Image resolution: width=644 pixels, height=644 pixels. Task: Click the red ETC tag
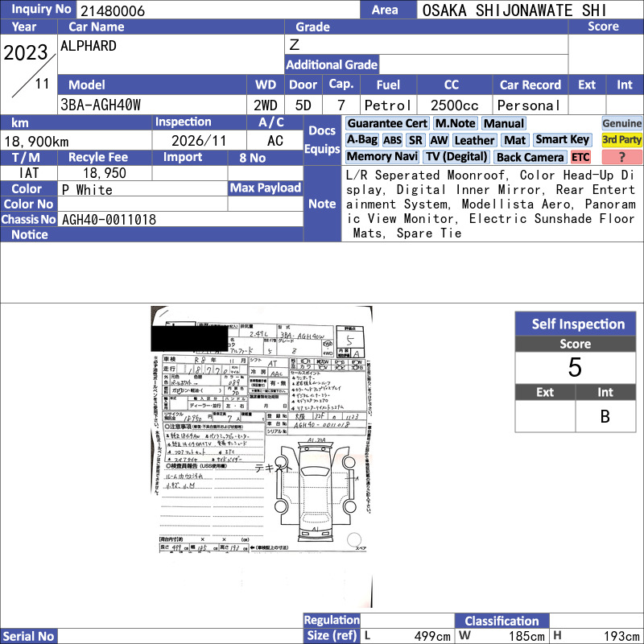580,157
